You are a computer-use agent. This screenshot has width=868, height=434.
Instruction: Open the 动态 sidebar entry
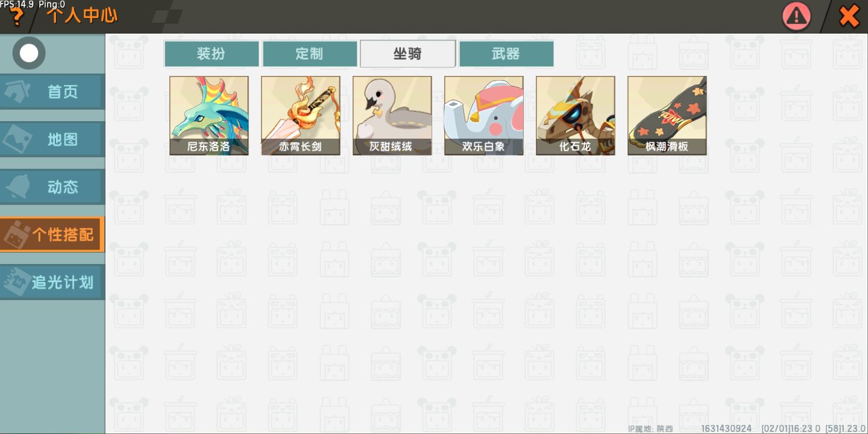click(x=52, y=187)
